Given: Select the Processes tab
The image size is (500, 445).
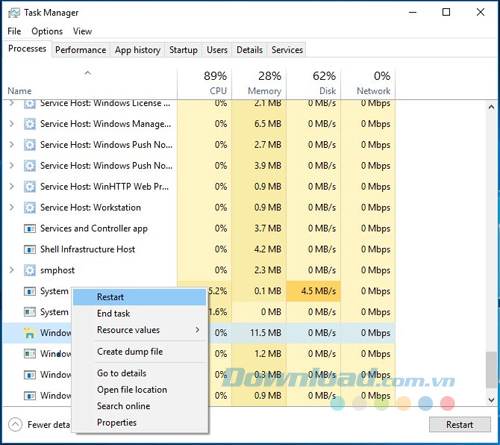Looking at the screenshot, I should pyautogui.click(x=27, y=49).
